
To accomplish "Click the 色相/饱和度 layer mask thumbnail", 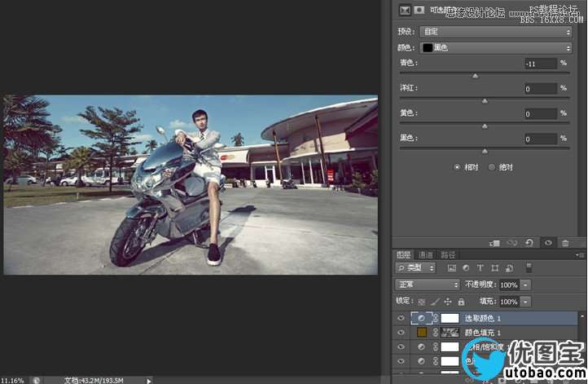I will tap(450, 346).
